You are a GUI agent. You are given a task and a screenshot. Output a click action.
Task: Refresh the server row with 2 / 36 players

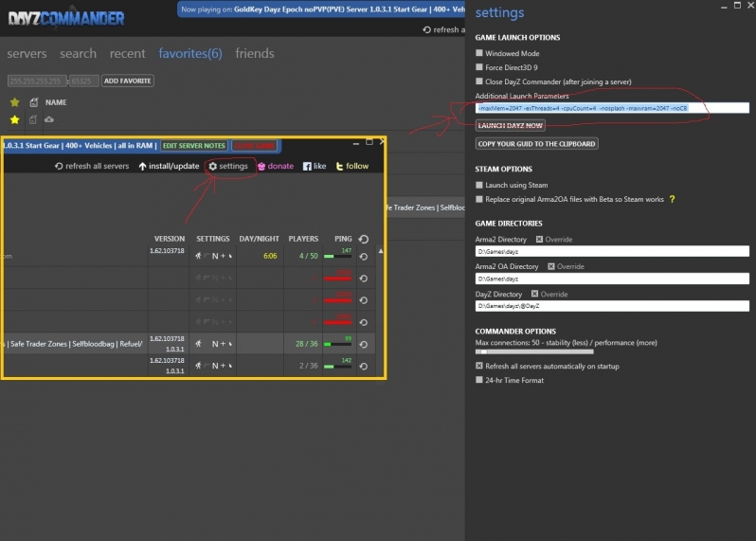[x=364, y=366]
